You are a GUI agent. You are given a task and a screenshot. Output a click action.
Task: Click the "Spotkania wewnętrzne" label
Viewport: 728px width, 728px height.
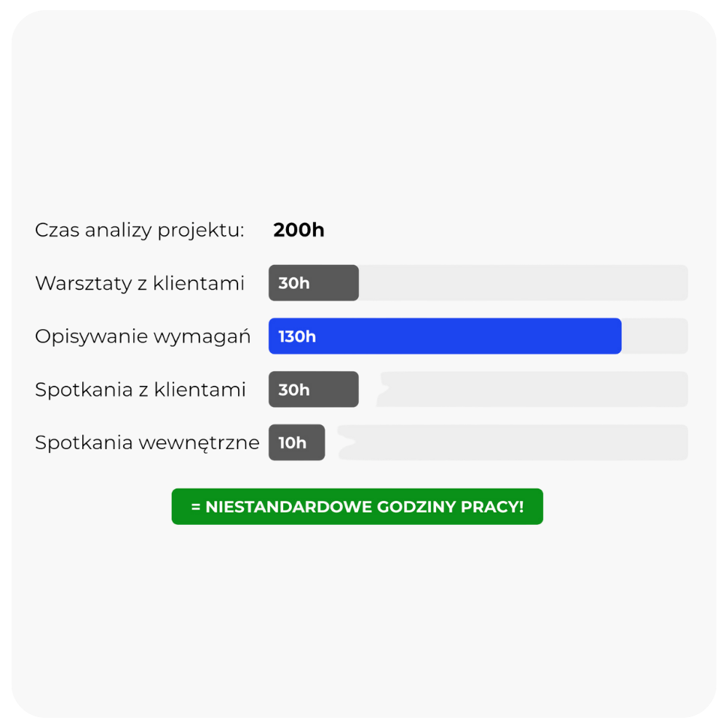147,443
